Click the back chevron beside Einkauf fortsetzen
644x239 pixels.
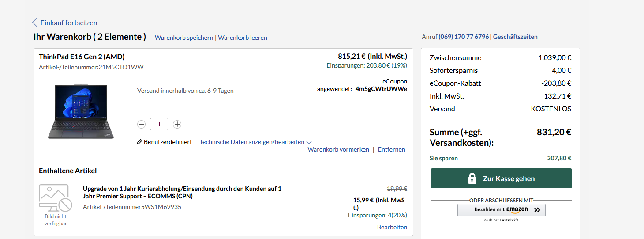34,23
